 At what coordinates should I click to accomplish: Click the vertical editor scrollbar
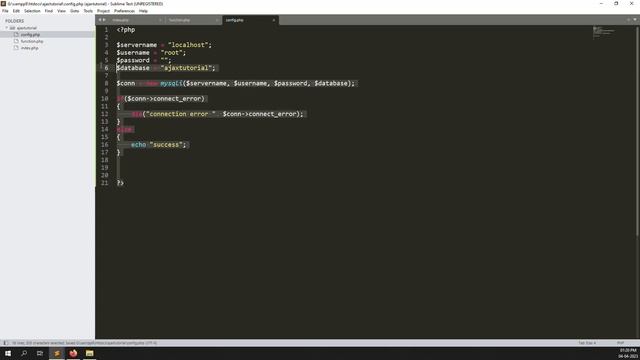tap(637, 131)
